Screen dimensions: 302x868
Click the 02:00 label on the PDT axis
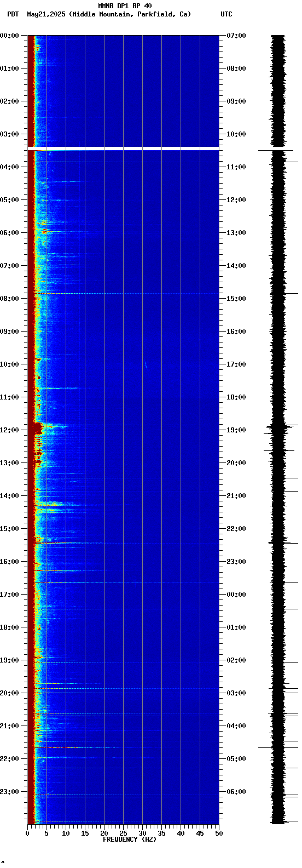(9, 101)
